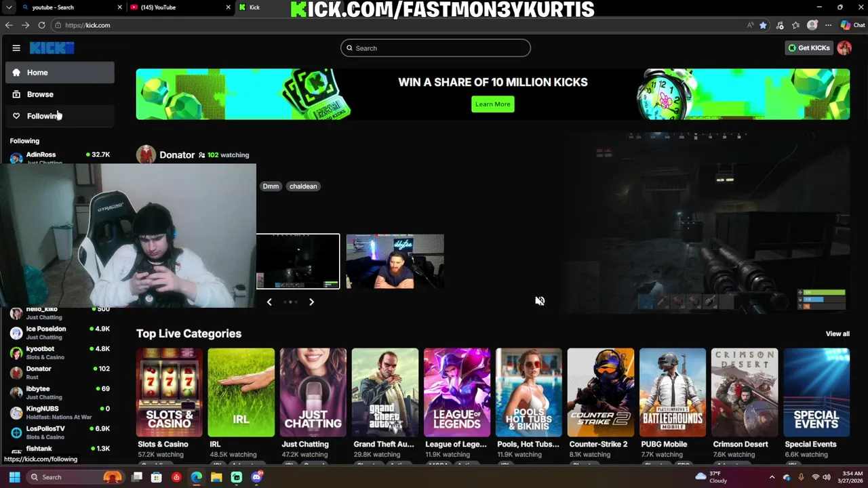
Task: Open Following in sidebar
Action: coord(60,116)
